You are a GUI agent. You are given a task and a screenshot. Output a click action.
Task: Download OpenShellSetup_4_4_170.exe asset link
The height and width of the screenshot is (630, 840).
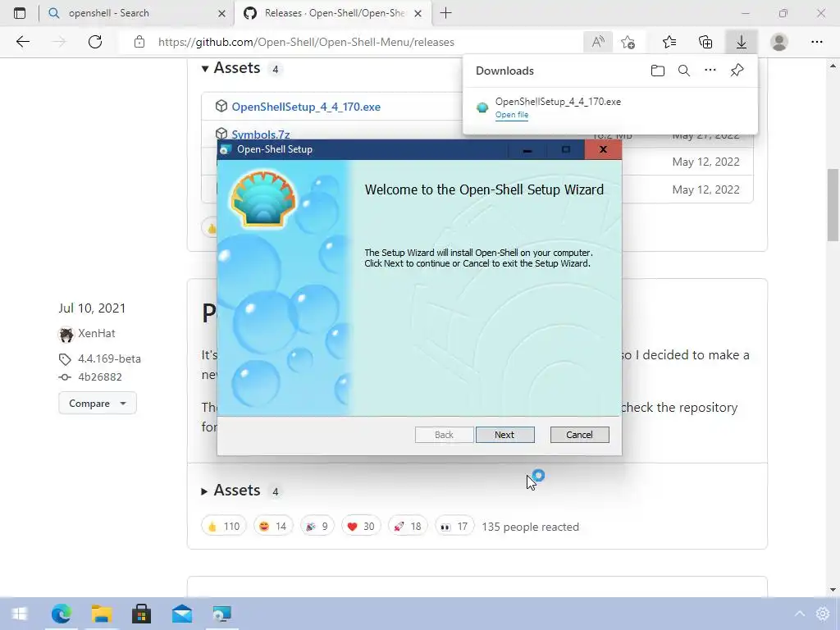tap(306, 107)
